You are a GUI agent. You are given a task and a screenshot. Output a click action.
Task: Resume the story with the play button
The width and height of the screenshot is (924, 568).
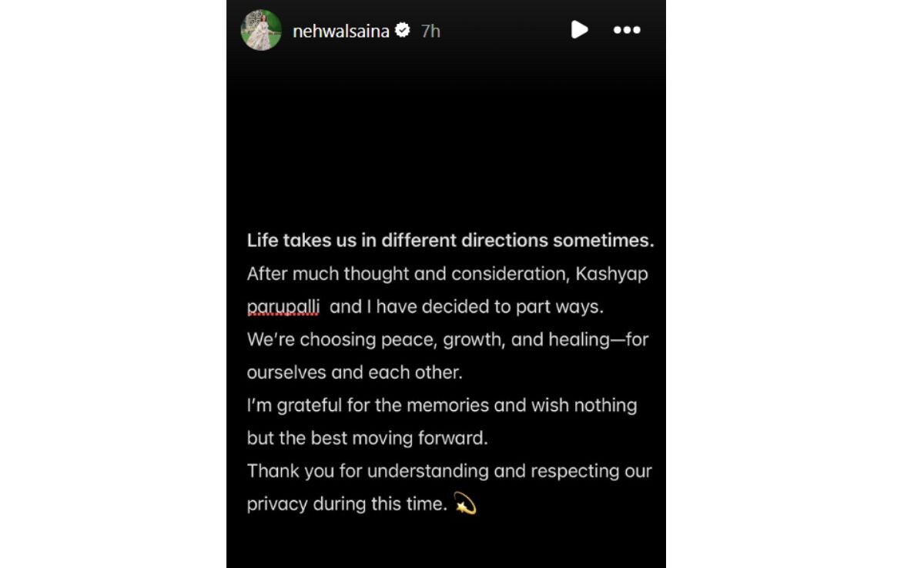coord(579,30)
